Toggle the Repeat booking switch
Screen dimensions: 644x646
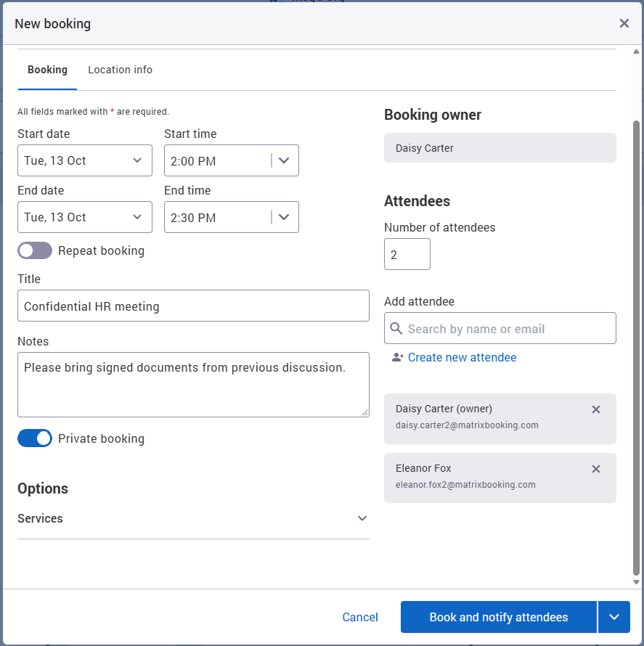pyautogui.click(x=35, y=250)
